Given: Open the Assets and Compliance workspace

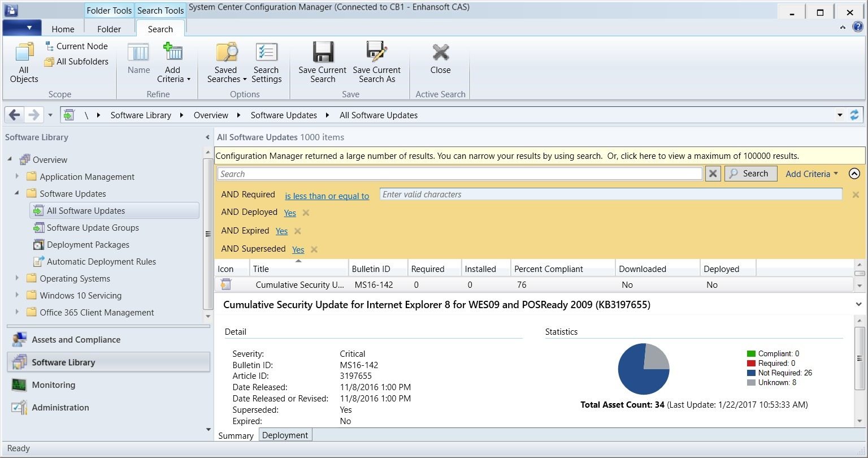Looking at the screenshot, I should 76,340.
